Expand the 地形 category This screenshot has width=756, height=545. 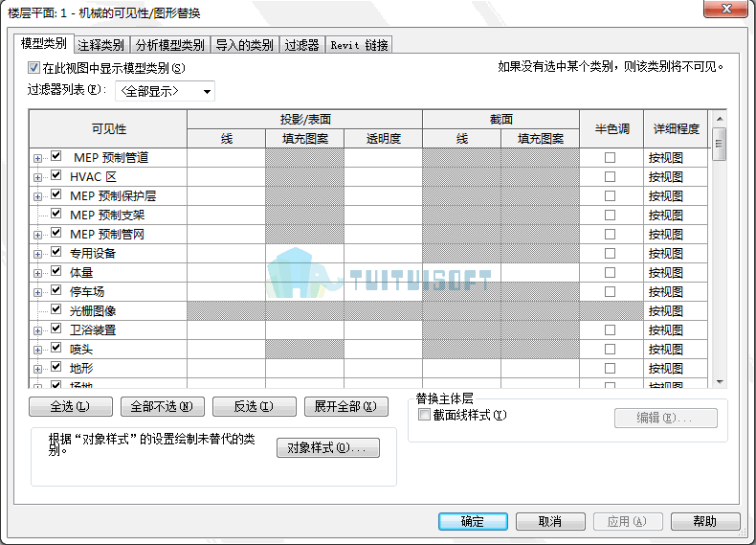37,370
